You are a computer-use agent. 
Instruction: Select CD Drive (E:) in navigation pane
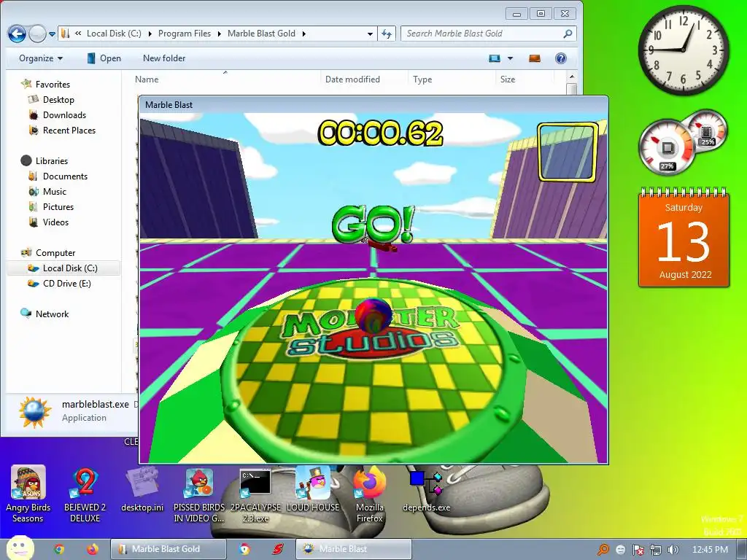point(60,284)
